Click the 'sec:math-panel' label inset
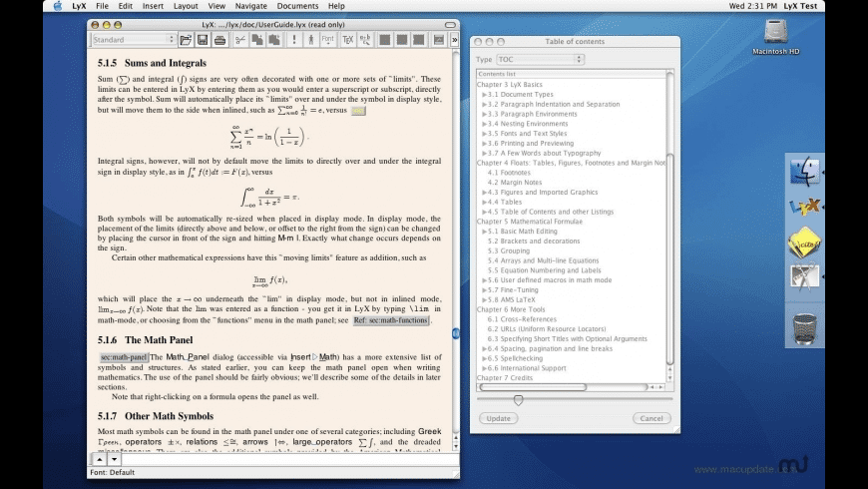The height and width of the screenshot is (489, 868). (124, 357)
